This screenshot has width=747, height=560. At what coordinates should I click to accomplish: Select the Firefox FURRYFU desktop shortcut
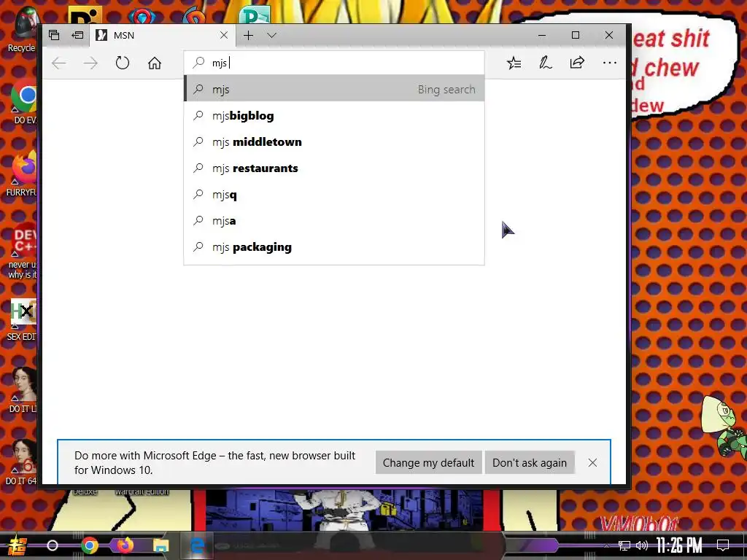22,174
